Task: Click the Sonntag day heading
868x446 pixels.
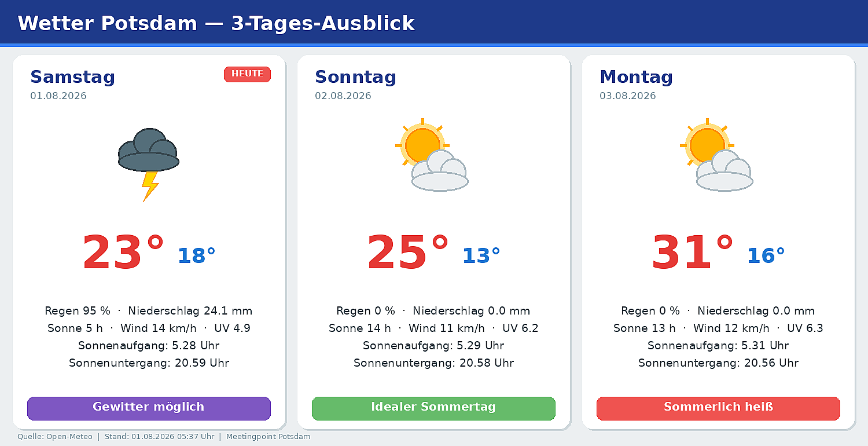Action: [355, 77]
